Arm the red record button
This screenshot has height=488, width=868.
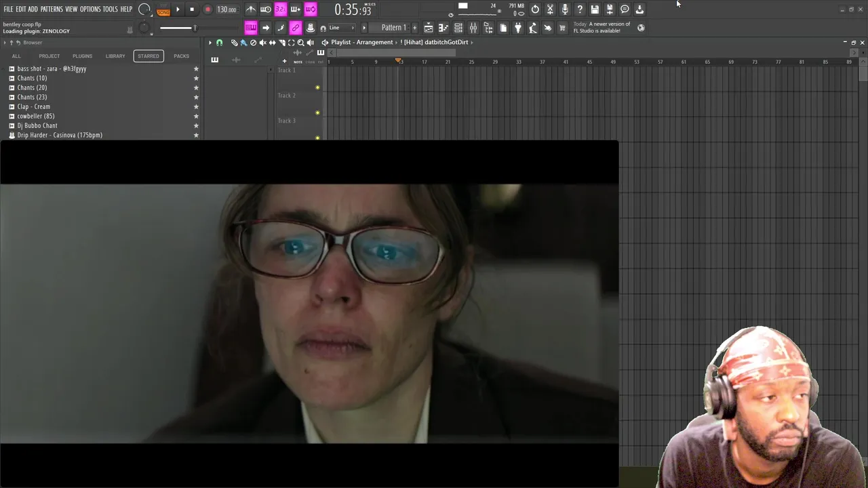point(208,9)
